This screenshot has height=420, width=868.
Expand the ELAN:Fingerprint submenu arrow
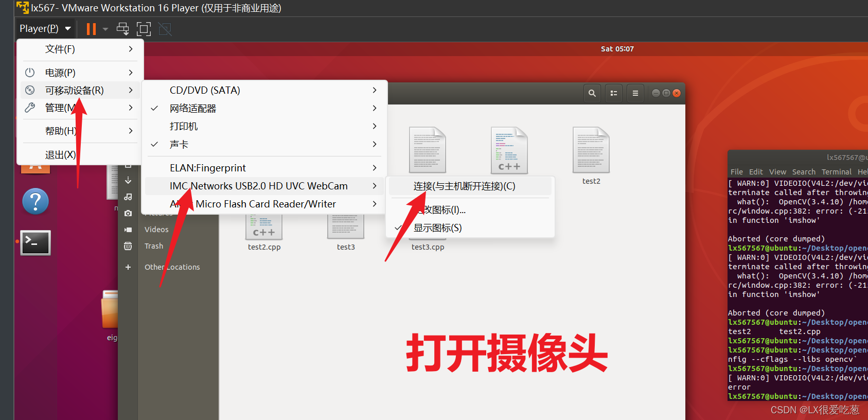pos(374,168)
